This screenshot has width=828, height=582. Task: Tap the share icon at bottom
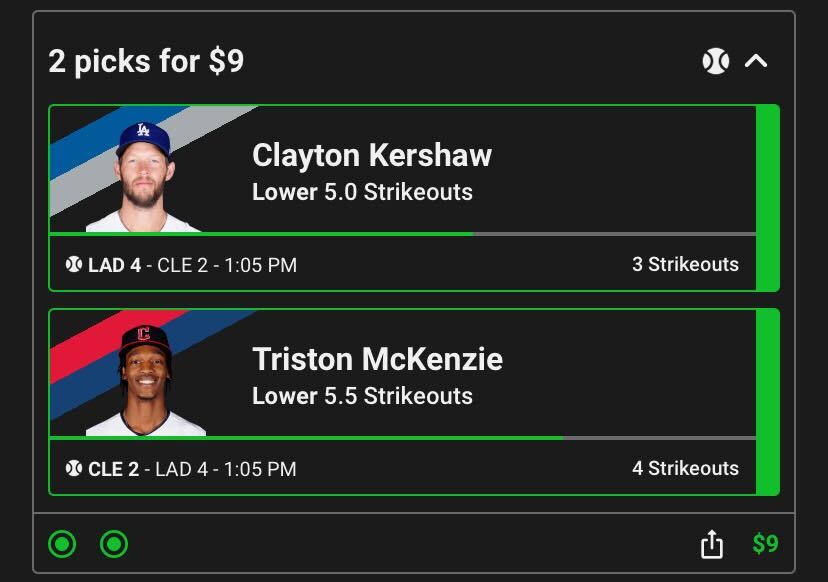[711, 545]
